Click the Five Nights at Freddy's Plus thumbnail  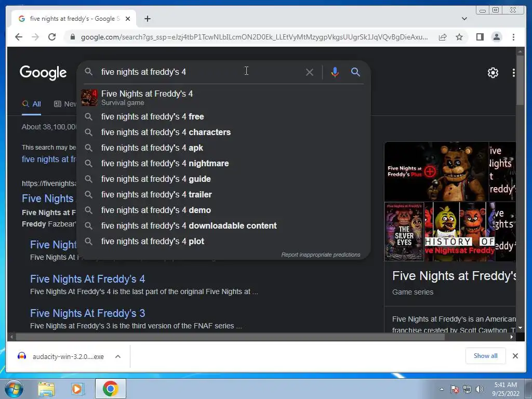(436, 171)
